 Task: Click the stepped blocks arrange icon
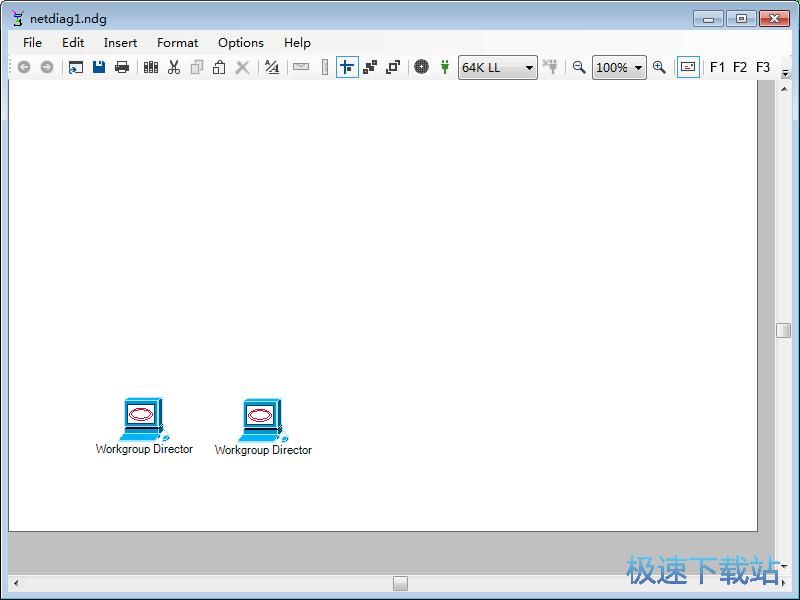pyautogui.click(x=370, y=67)
